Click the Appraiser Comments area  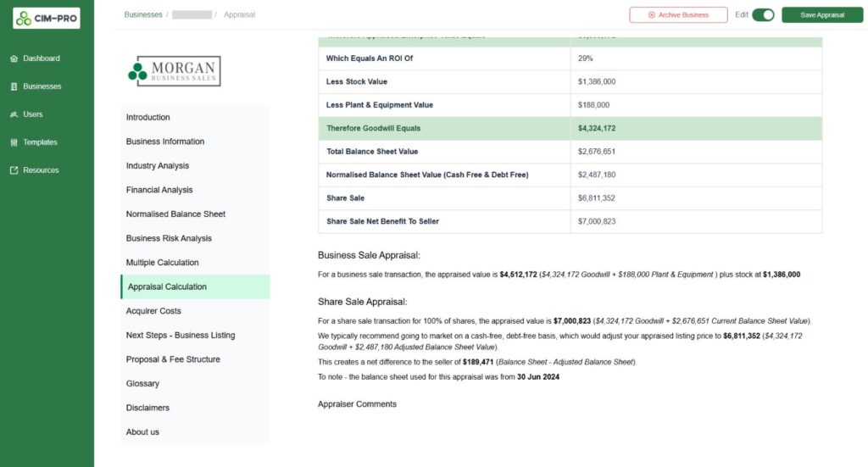[357, 404]
